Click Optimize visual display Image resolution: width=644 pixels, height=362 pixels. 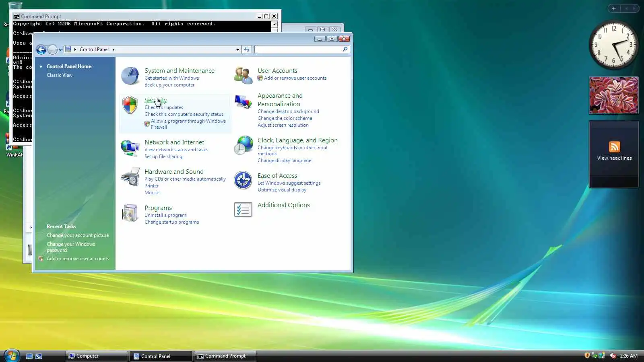point(282,190)
